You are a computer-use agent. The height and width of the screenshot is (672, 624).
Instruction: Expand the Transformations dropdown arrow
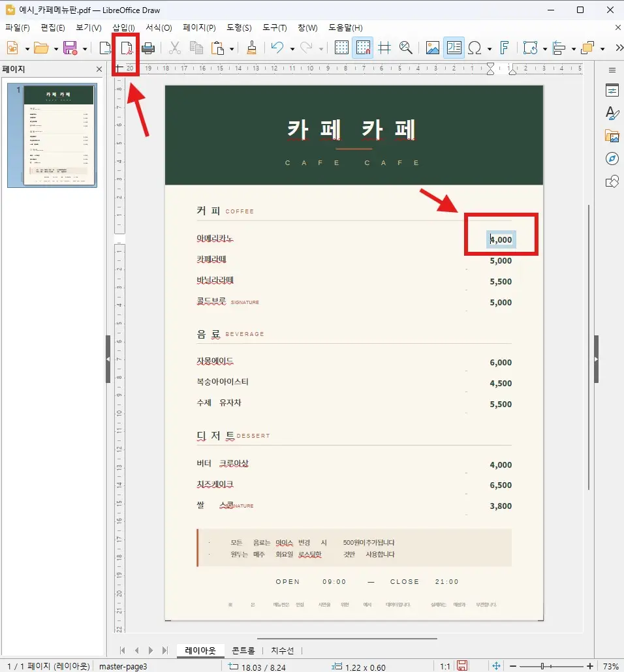click(x=545, y=49)
